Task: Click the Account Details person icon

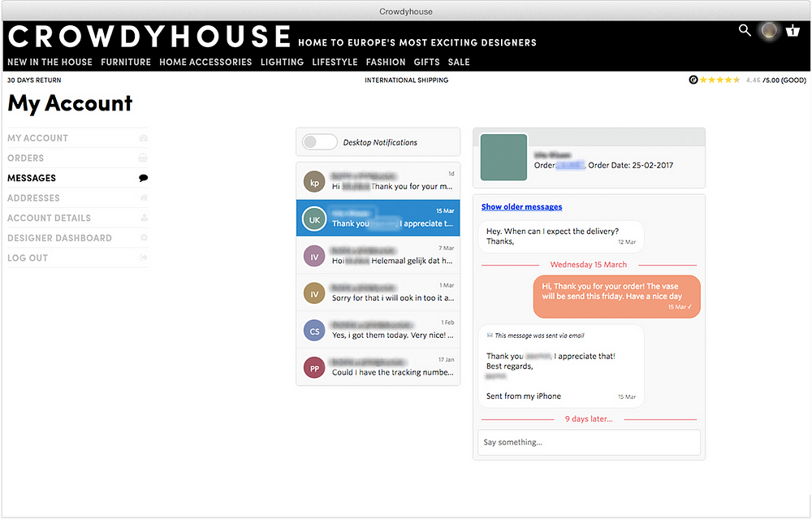Action: pos(144,218)
